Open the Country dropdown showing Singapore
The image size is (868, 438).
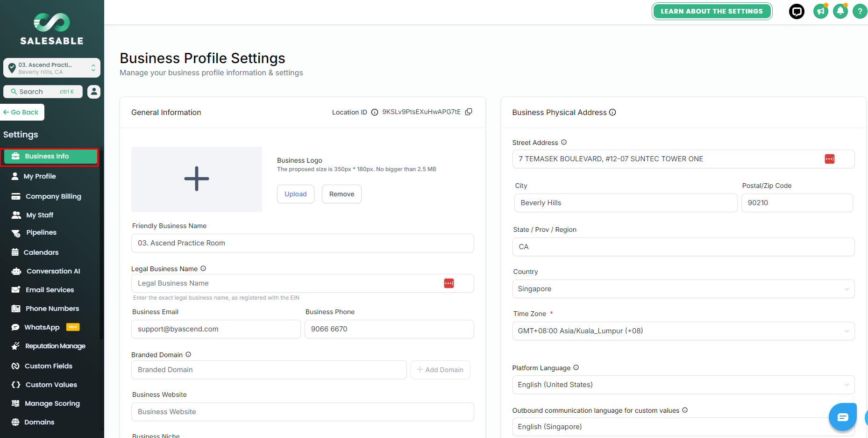(683, 289)
